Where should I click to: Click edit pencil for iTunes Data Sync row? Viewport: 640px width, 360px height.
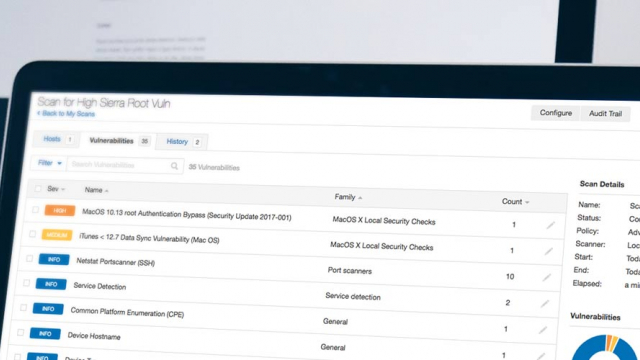point(548,251)
